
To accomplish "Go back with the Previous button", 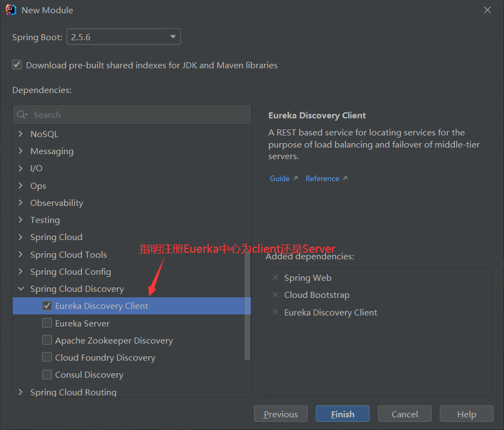I will tap(280, 413).
